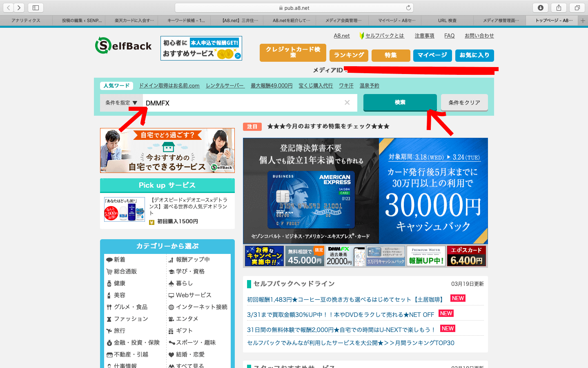Go forward with Safari's forward arrow

(19, 8)
